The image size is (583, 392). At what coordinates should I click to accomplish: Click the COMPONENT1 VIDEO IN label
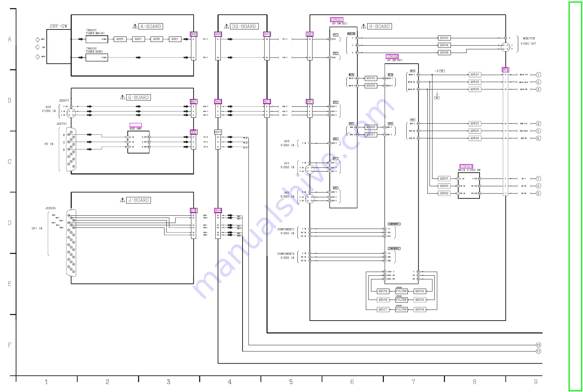286,231
